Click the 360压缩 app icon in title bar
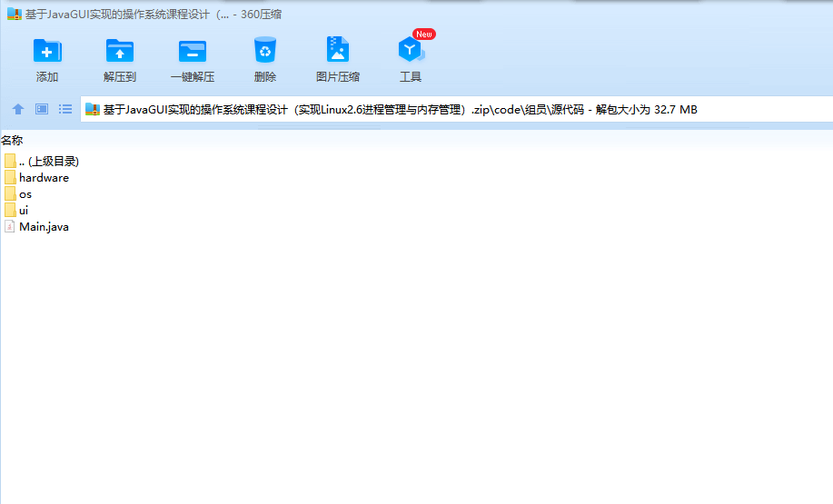 tap(15, 15)
